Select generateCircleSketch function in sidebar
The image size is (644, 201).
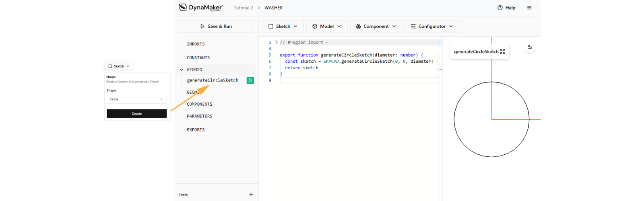[213, 80]
